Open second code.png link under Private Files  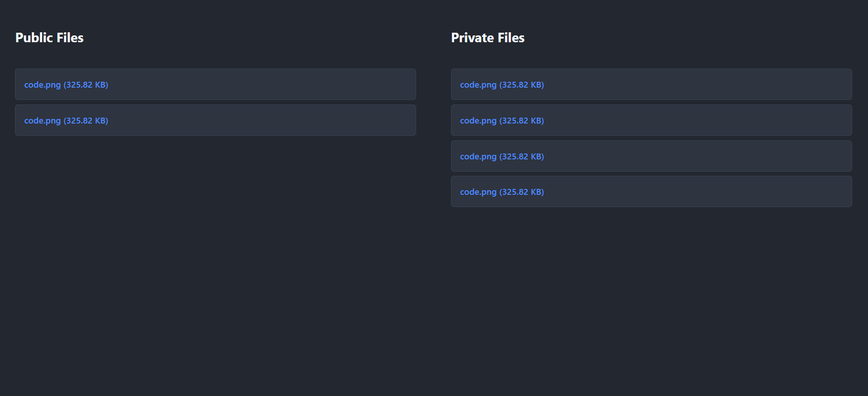coord(478,121)
